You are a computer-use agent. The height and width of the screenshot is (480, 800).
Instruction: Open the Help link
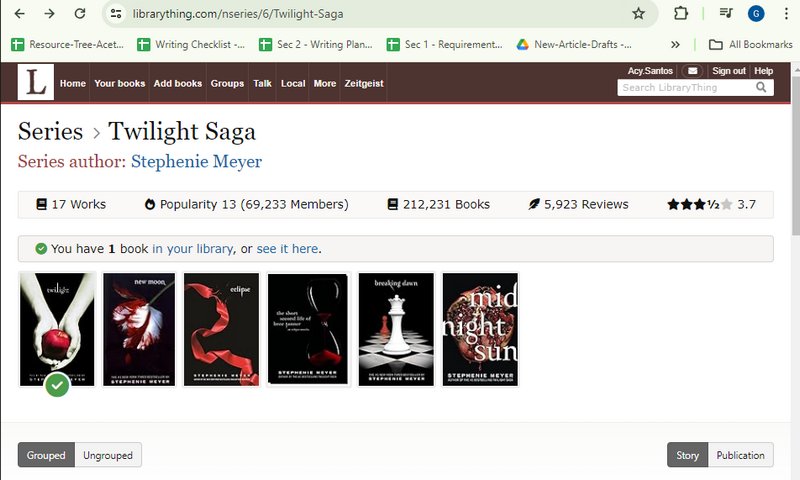pos(763,71)
